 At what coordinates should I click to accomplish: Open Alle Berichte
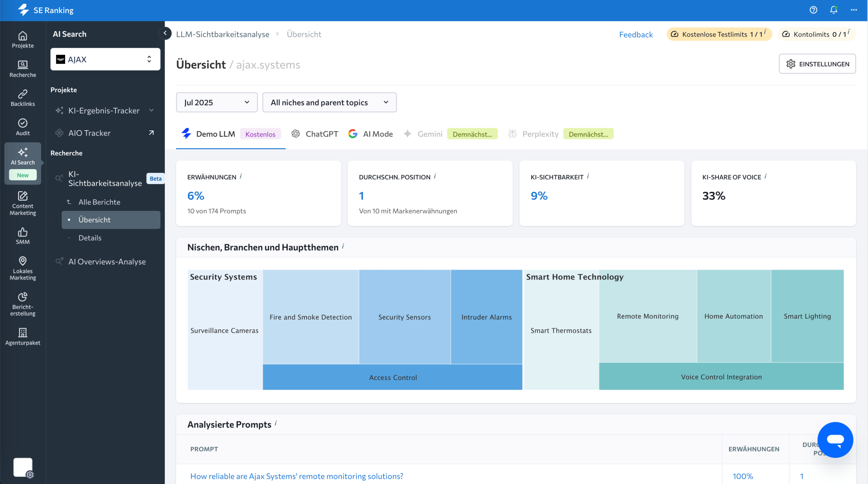coord(99,202)
